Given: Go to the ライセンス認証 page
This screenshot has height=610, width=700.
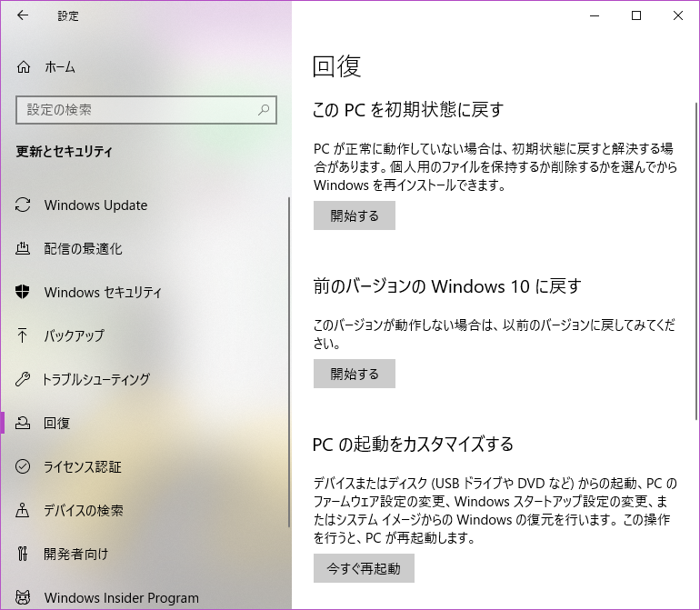Looking at the screenshot, I should (83, 467).
